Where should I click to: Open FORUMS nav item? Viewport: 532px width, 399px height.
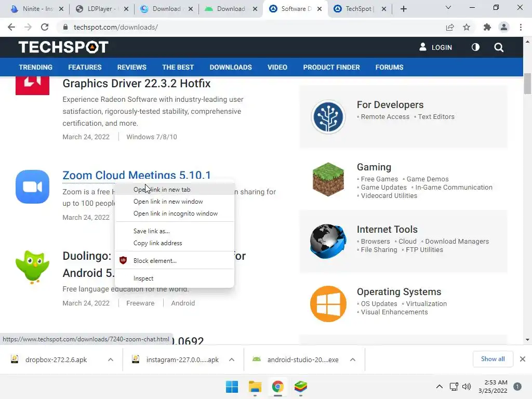(390, 67)
